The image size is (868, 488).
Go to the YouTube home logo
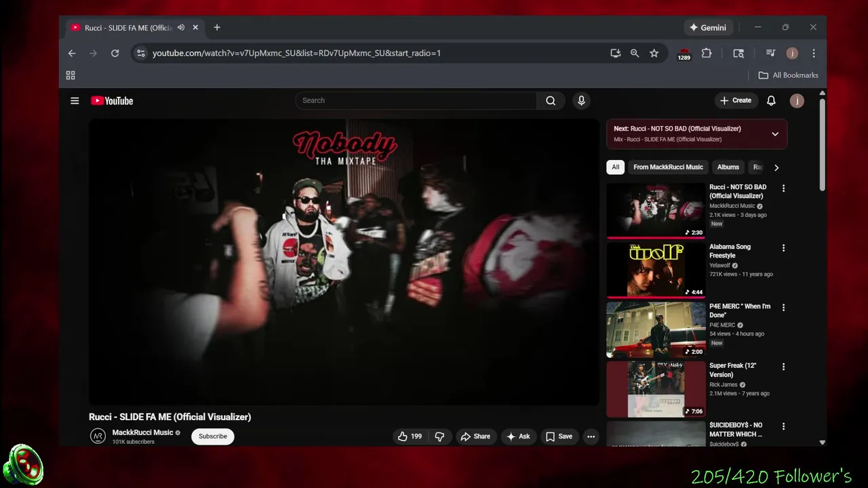(112, 101)
